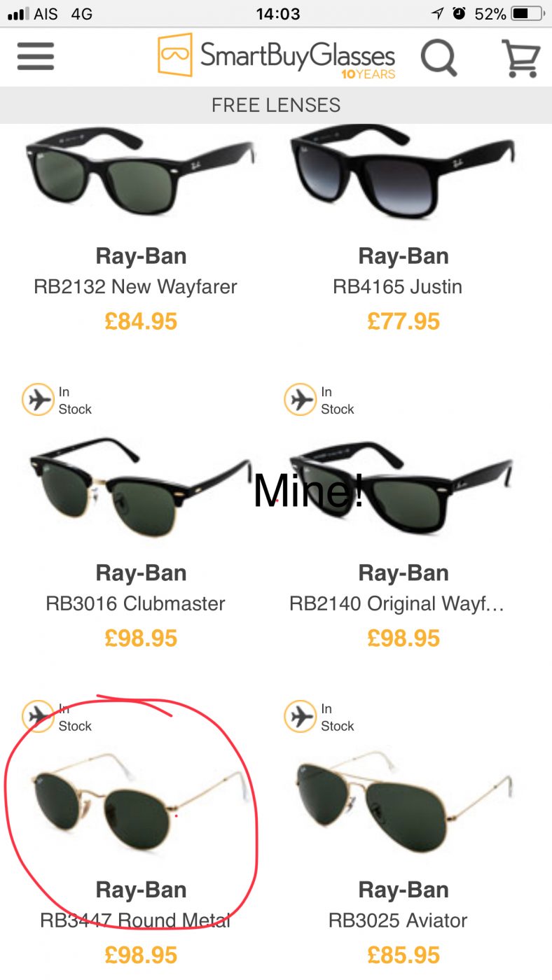The image size is (552, 980).
Task: Tap airplane icon above Clubmaster
Action: click(x=38, y=400)
